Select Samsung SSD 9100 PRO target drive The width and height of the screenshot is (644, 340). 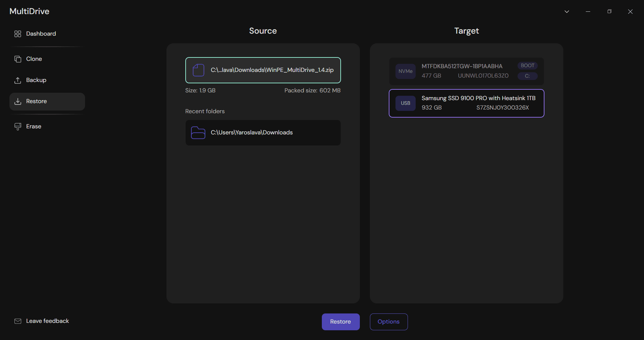coord(466,103)
